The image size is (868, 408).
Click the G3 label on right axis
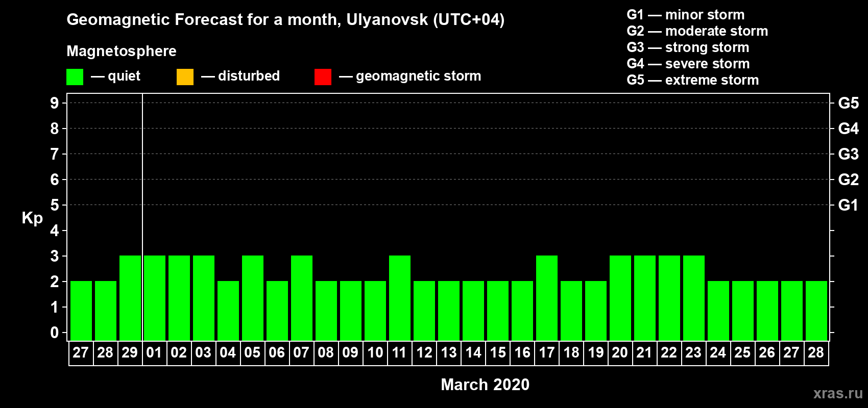[849, 154]
